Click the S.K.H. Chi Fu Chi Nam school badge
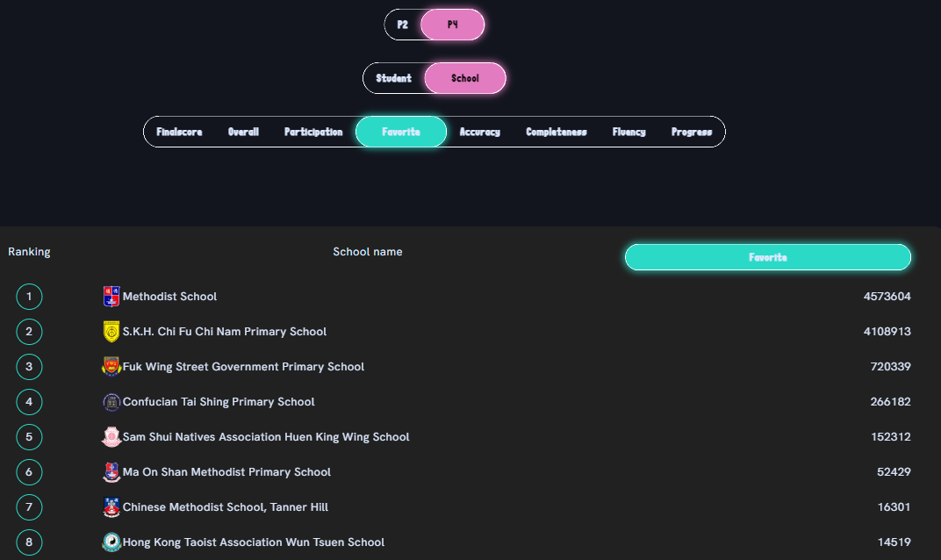Image resolution: width=941 pixels, height=560 pixels. pos(111,331)
